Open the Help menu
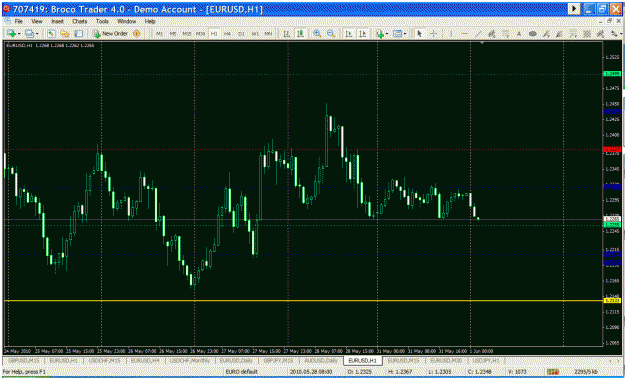This screenshot has height=378, width=625. (x=150, y=21)
